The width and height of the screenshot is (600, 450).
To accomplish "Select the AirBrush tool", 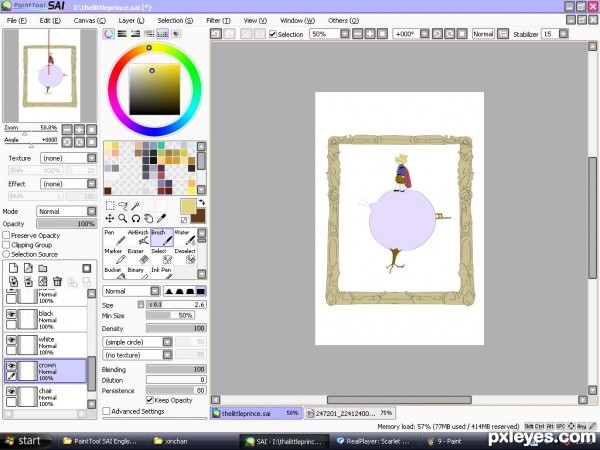I will pyautogui.click(x=138, y=237).
